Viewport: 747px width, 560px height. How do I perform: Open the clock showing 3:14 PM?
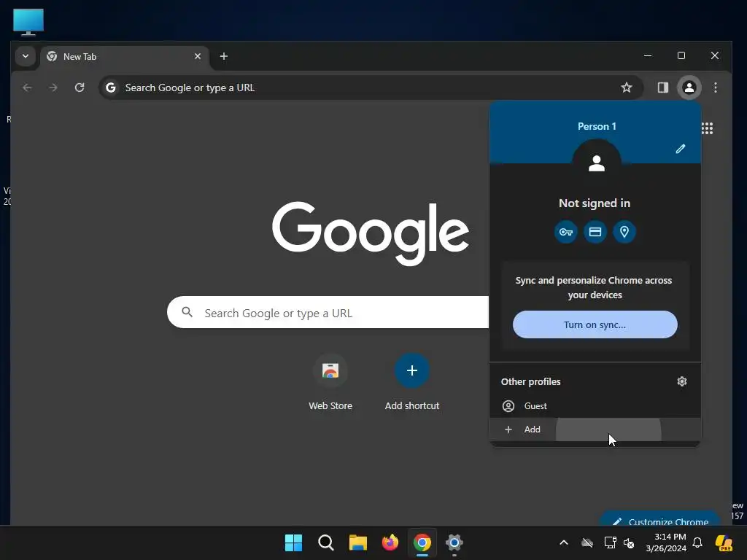[666, 542]
